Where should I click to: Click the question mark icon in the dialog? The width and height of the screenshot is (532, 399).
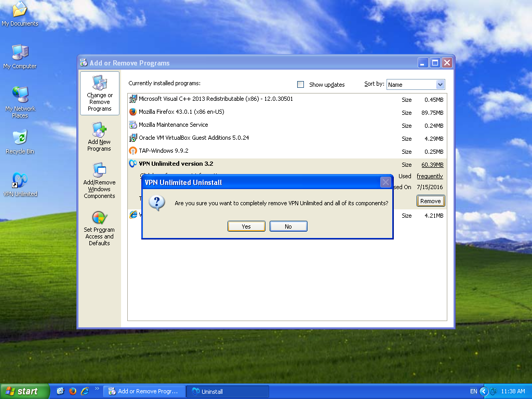pos(157,203)
